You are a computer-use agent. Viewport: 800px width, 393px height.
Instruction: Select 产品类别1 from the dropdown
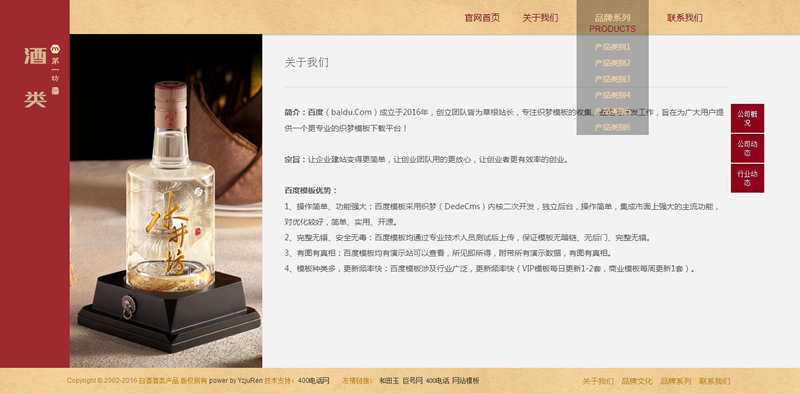click(x=612, y=47)
